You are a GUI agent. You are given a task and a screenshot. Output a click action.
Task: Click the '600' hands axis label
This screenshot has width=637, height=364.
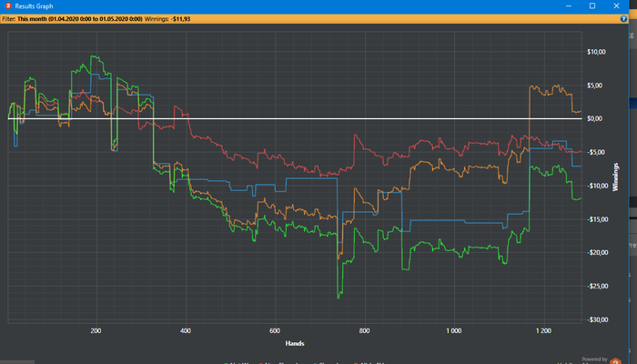click(x=275, y=330)
